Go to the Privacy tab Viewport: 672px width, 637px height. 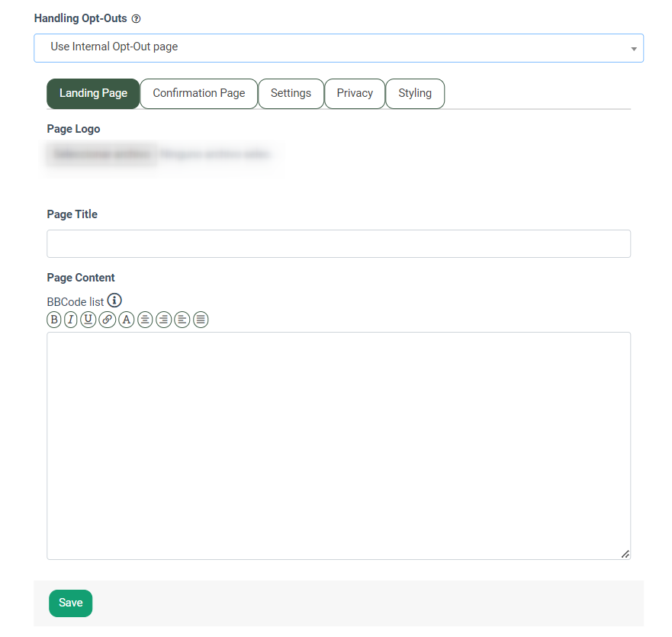pos(355,94)
